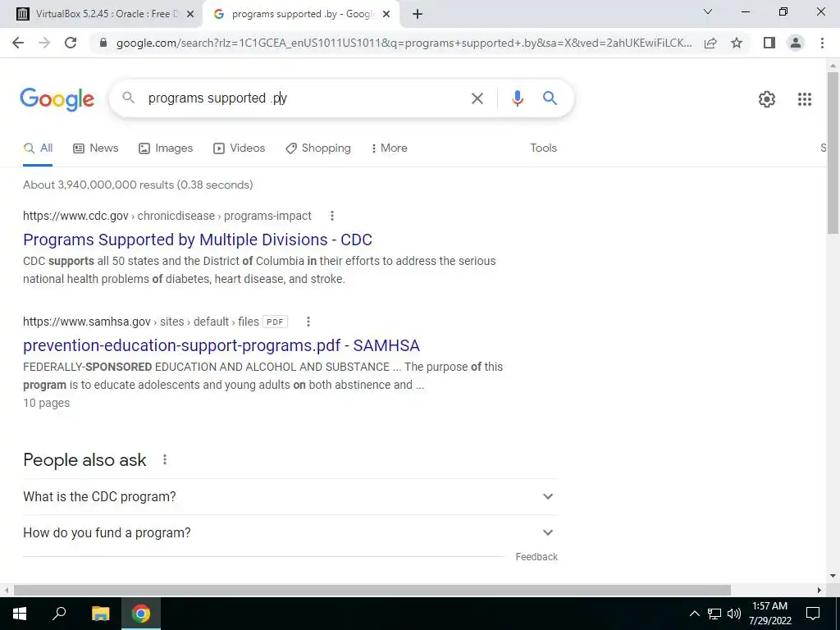
Task: Open Google settings gear icon
Action: 767,99
